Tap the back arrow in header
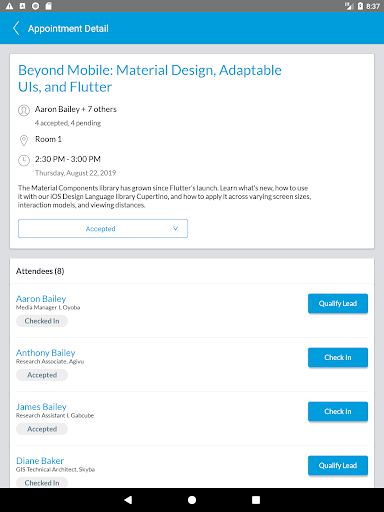The width and height of the screenshot is (384, 512). [16, 28]
